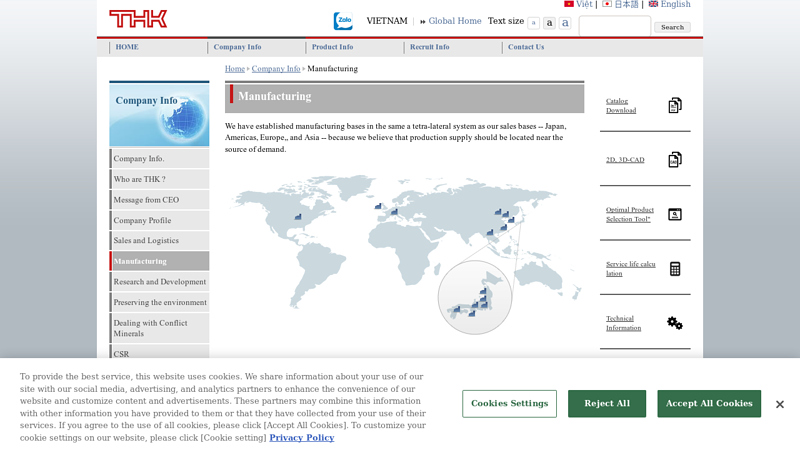
Task: Click the 2D, 3D-CAD file icon
Action: [x=674, y=160]
